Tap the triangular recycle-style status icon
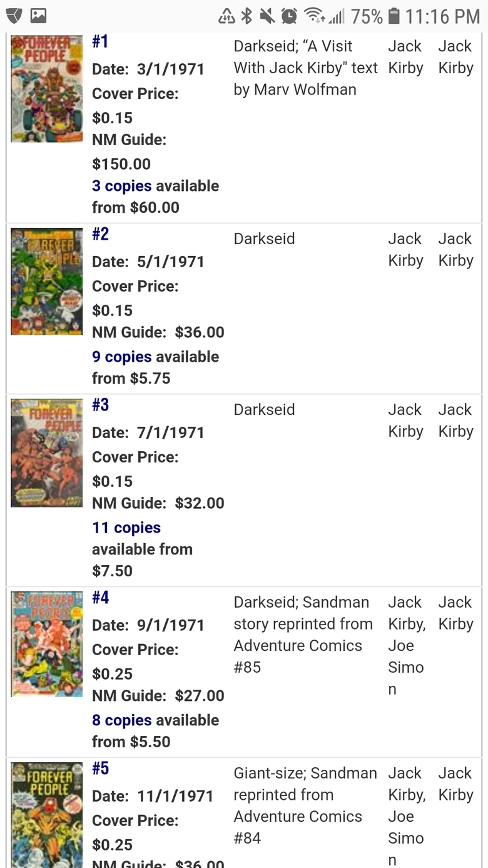 click(226, 16)
